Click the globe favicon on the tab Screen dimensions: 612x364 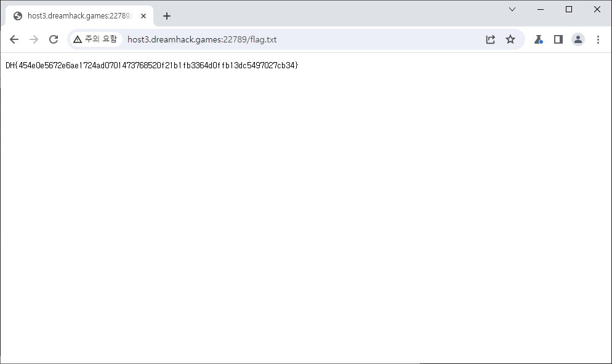click(18, 16)
